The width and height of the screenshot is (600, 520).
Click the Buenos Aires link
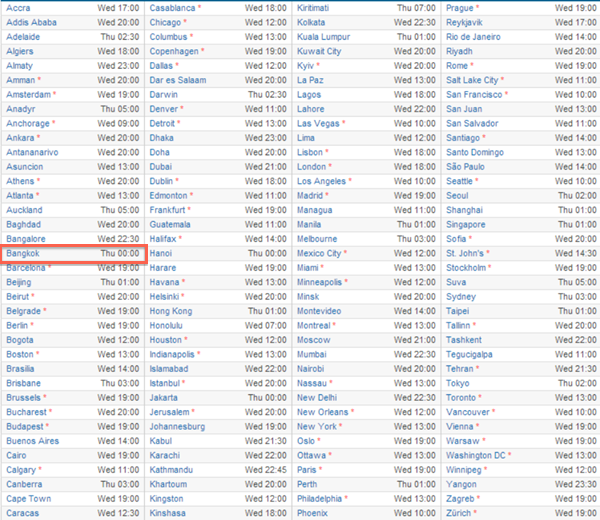tap(32, 440)
